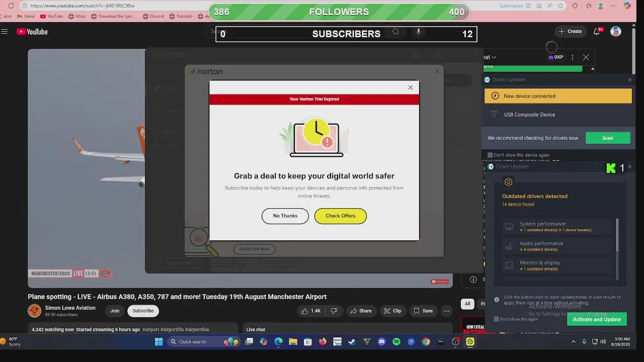The width and height of the screenshot is (644, 362).
Task: Click the #airport hashtag link
Action: [150, 330]
